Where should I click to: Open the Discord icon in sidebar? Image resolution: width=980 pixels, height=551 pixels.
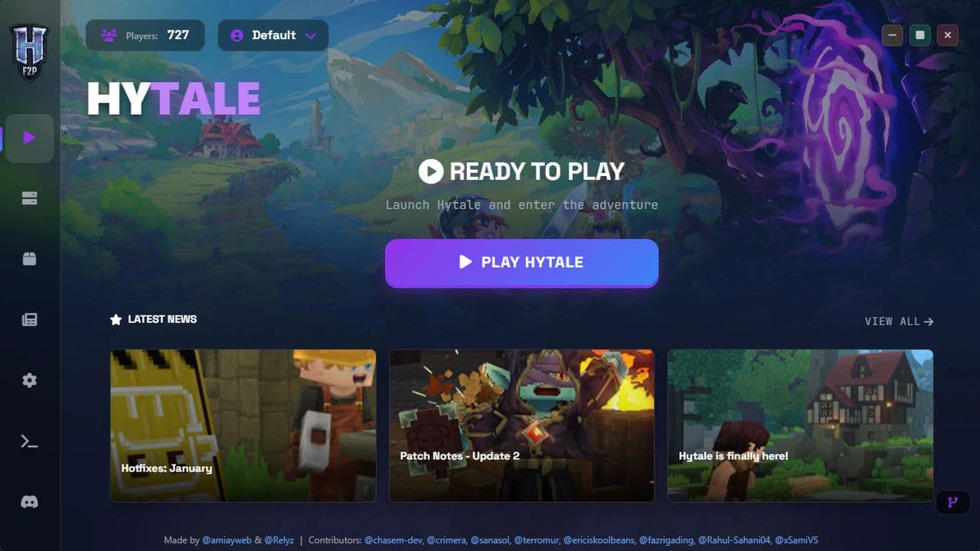[29, 502]
